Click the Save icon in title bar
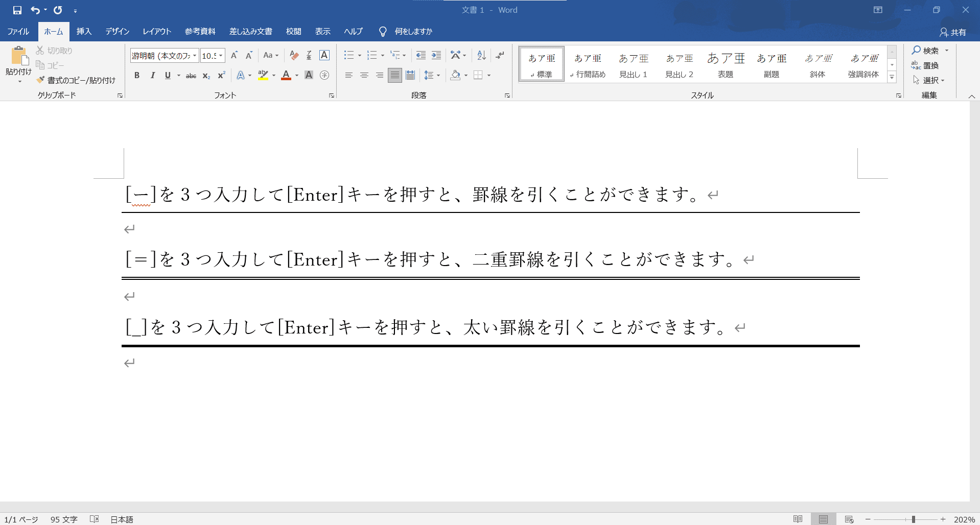Viewport: 980px width, 525px height. 17,10
